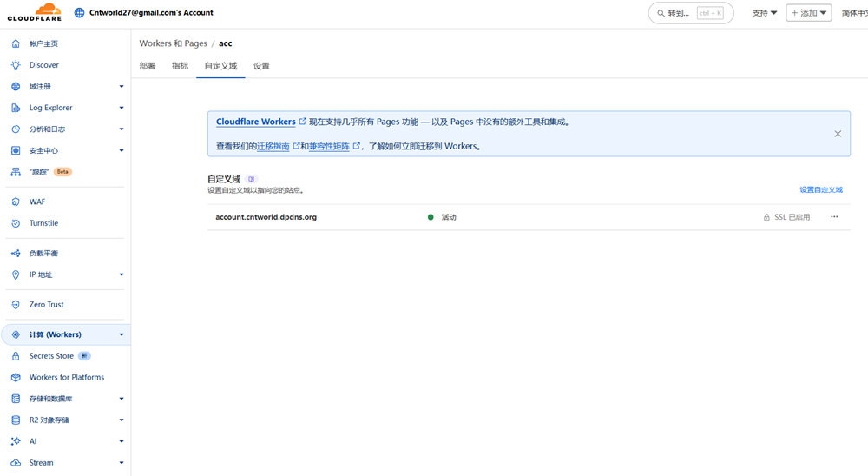Click the Workers for Platforms icon
This screenshot has width=868, height=476.
16,377
